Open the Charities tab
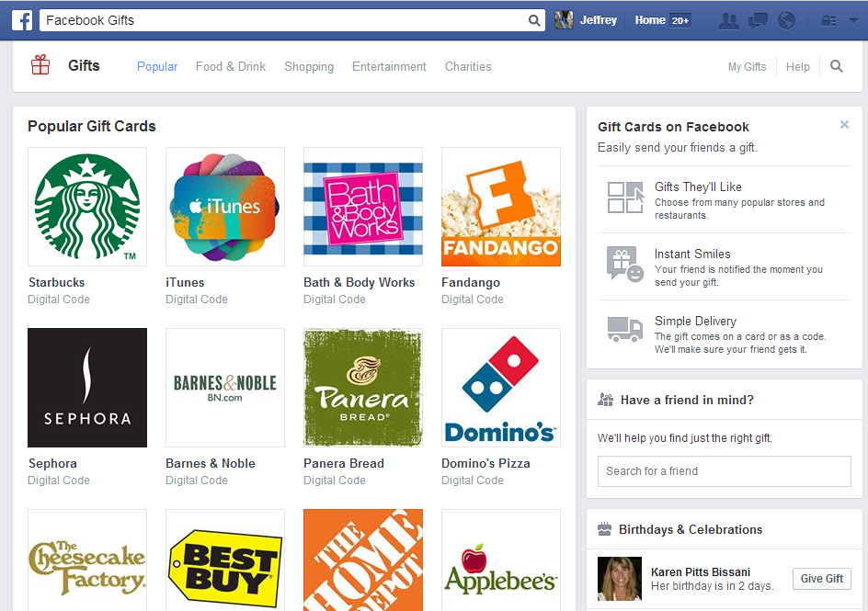The width and height of the screenshot is (868, 611). point(468,66)
